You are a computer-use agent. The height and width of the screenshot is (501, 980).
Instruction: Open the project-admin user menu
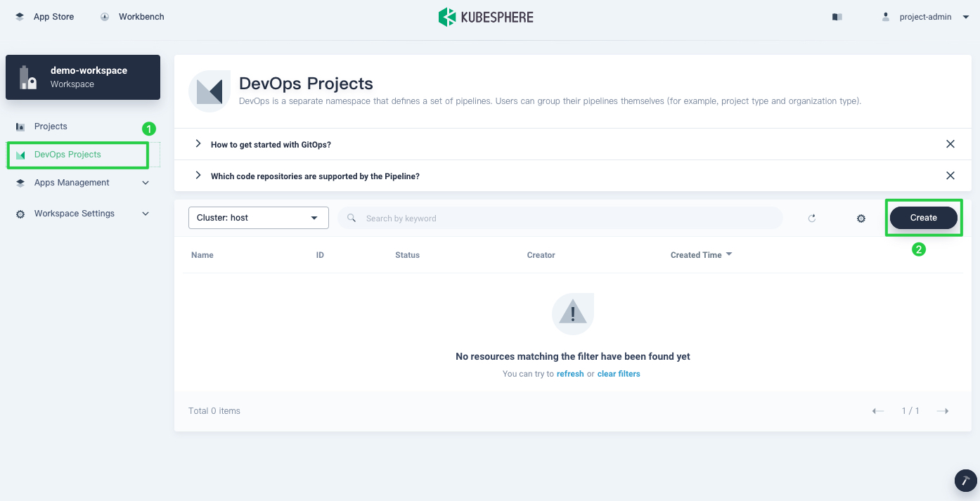926,17
